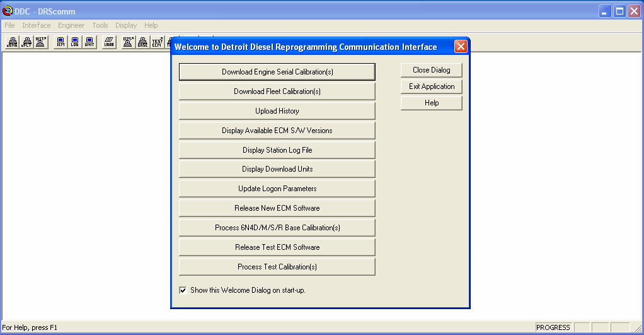The width and height of the screenshot is (644, 335).
Task: Maximize the DRScomm main window
Action: coord(620,11)
